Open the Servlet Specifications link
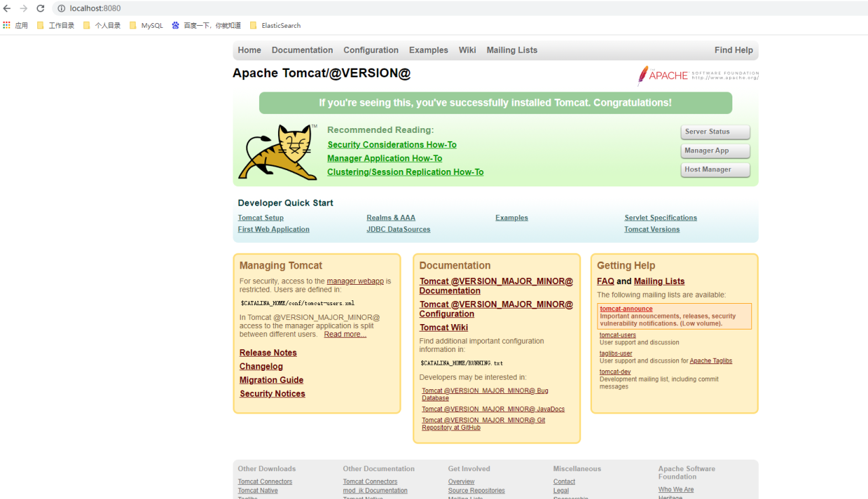Screen dimensions: 868x499 [660, 218]
